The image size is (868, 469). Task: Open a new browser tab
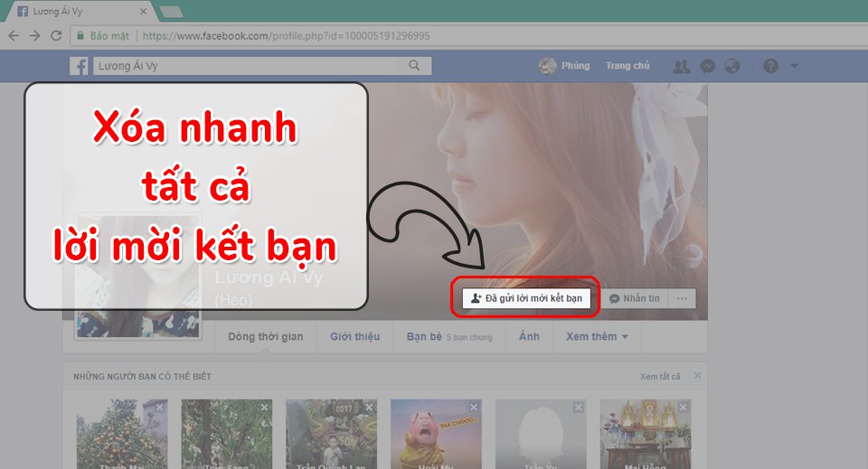[171, 12]
